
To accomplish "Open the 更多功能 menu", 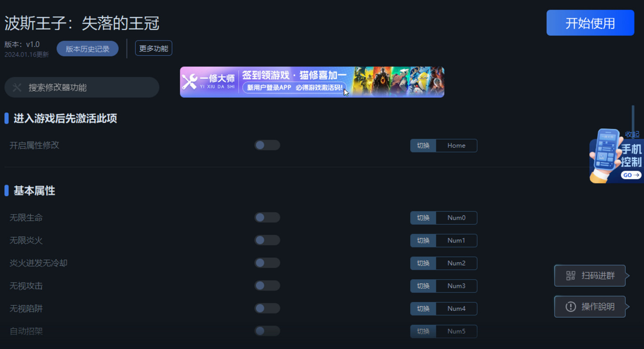I will point(154,49).
